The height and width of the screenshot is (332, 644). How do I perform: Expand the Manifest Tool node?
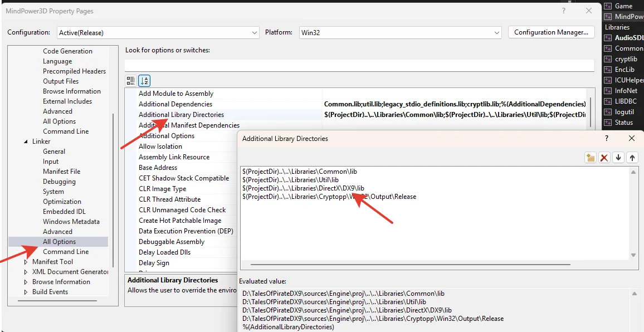point(26,262)
